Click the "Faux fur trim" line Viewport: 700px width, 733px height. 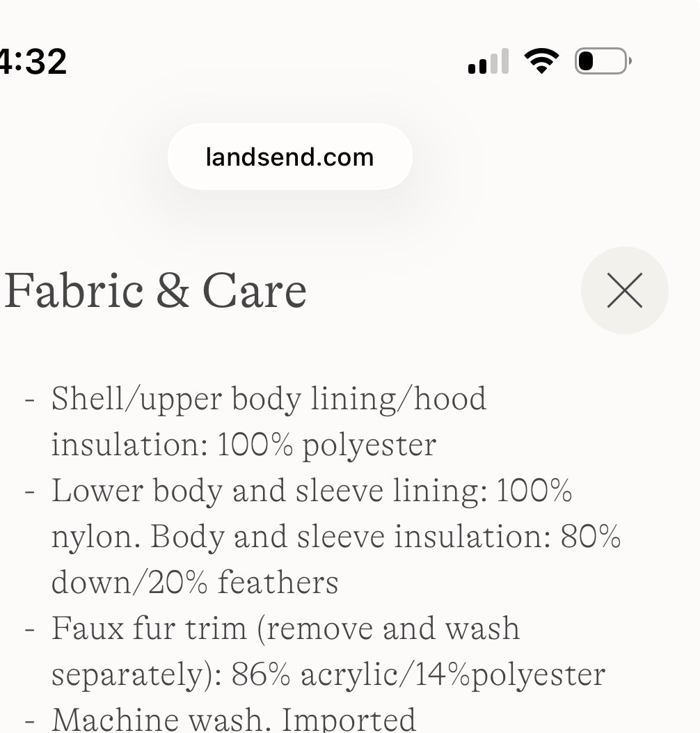tap(285, 628)
